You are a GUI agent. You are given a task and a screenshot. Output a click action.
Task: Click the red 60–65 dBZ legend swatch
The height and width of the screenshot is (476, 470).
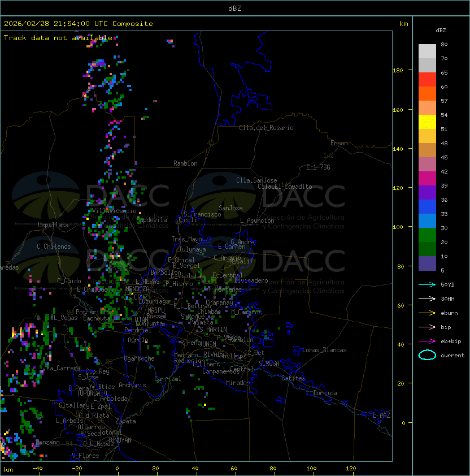[x=427, y=80]
